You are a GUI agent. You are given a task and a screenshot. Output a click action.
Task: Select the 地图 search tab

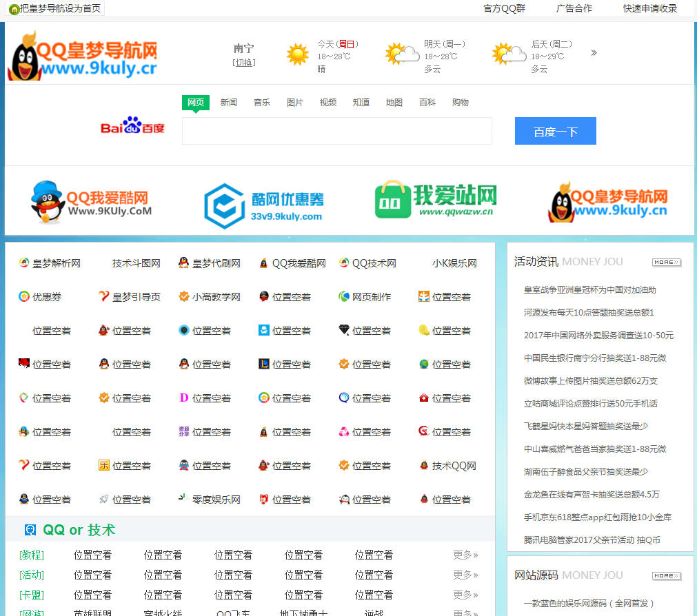394,103
